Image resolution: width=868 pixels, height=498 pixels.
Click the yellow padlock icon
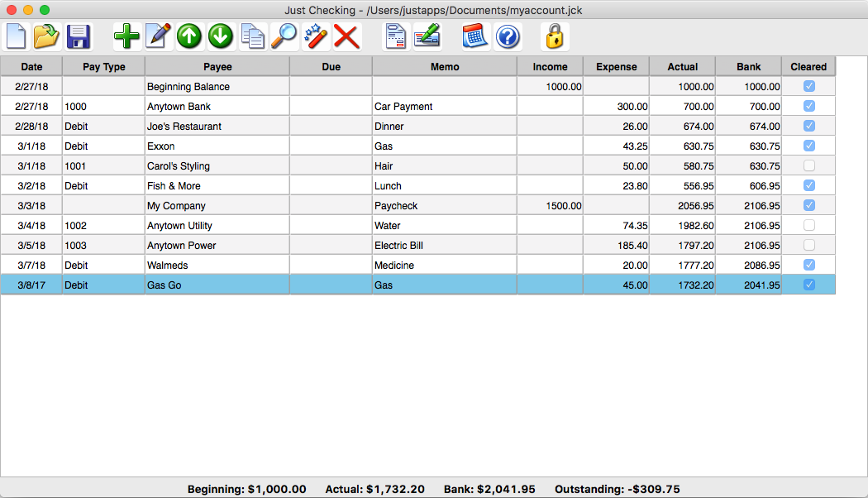pos(555,36)
